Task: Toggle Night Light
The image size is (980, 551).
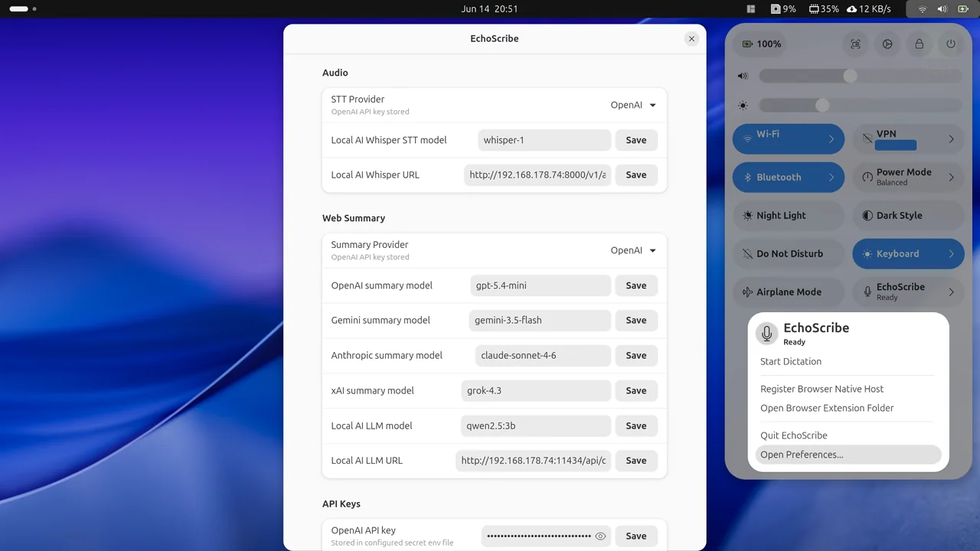Action: [x=789, y=215]
